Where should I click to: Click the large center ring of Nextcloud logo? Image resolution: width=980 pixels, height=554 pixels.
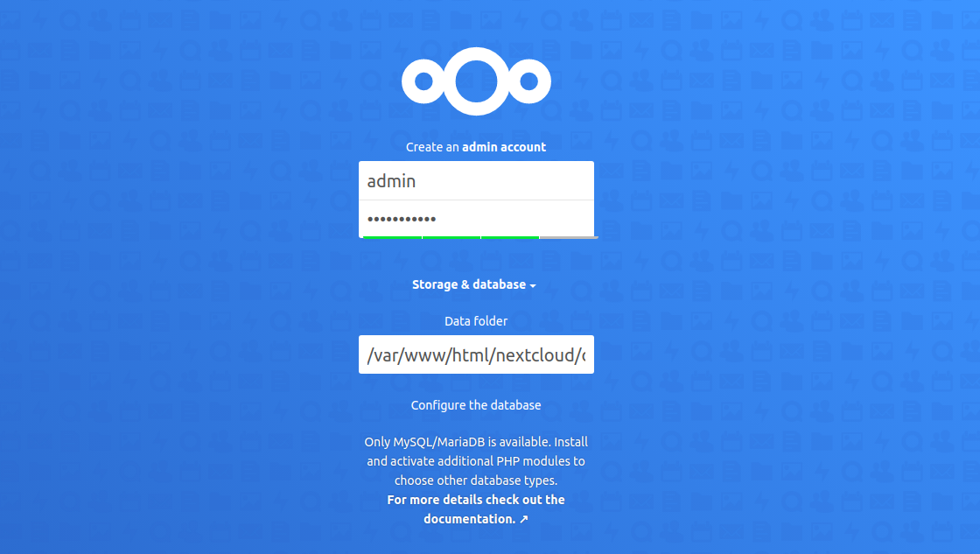pos(476,81)
